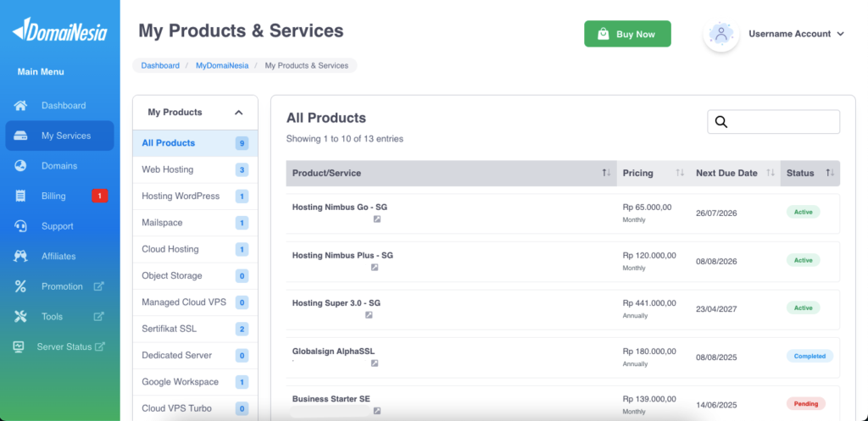The image size is (868, 421).
Task: Click the search magnifier icon
Action: pyautogui.click(x=721, y=122)
